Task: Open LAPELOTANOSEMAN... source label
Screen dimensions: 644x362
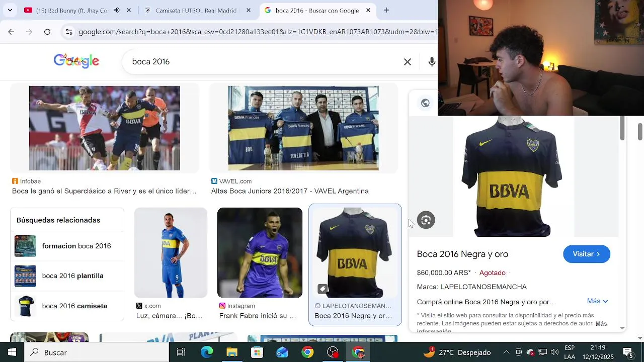Action: pyautogui.click(x=353, y=306)
